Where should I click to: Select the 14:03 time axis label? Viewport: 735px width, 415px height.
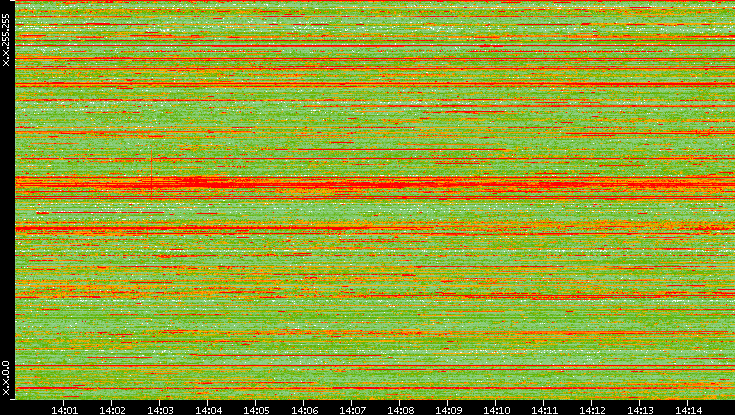160,410
